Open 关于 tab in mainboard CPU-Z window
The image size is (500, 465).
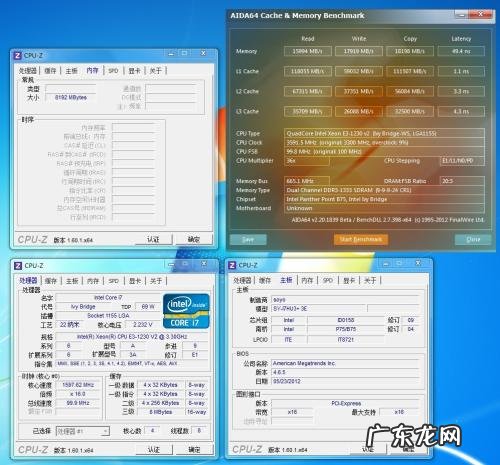coord(370,280)
